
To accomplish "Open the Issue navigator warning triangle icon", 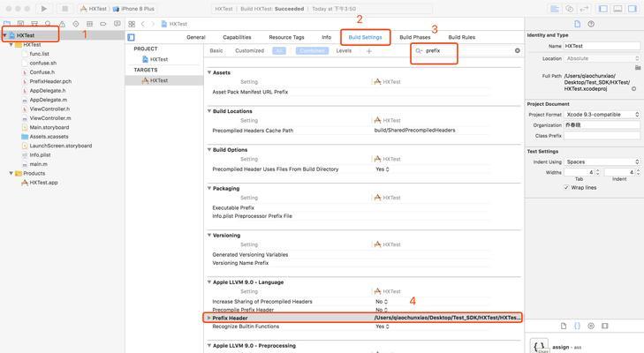I will point(62,24).
